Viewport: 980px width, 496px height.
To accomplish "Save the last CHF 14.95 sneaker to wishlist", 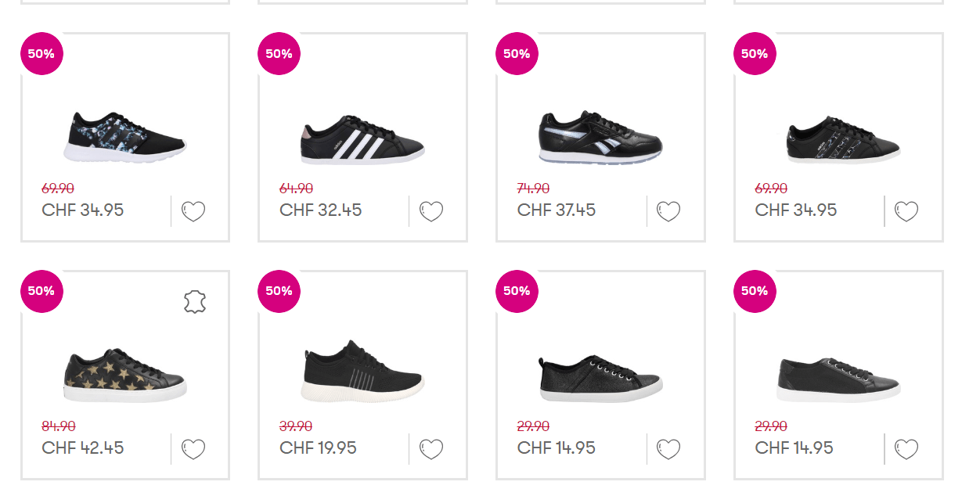I will [906, 449].
